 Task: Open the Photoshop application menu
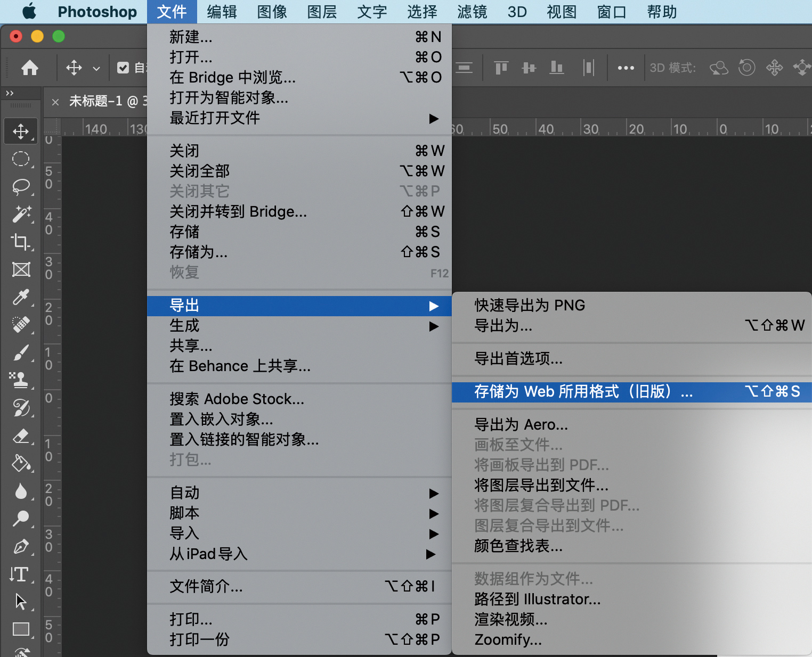(x=97, y=12)
